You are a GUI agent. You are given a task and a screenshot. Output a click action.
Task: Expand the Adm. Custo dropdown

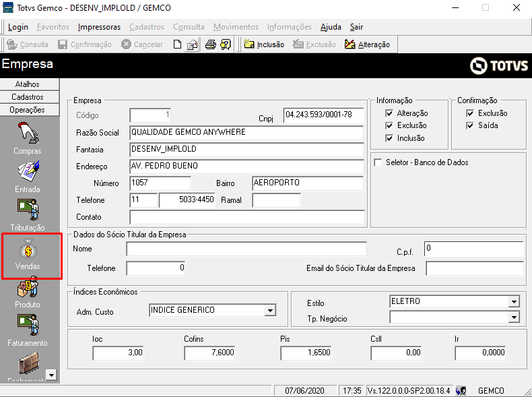click(270, 311)
